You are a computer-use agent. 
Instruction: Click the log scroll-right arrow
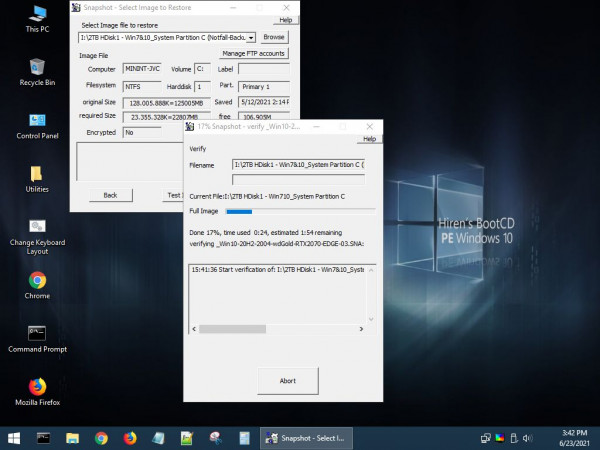point(361,329)
